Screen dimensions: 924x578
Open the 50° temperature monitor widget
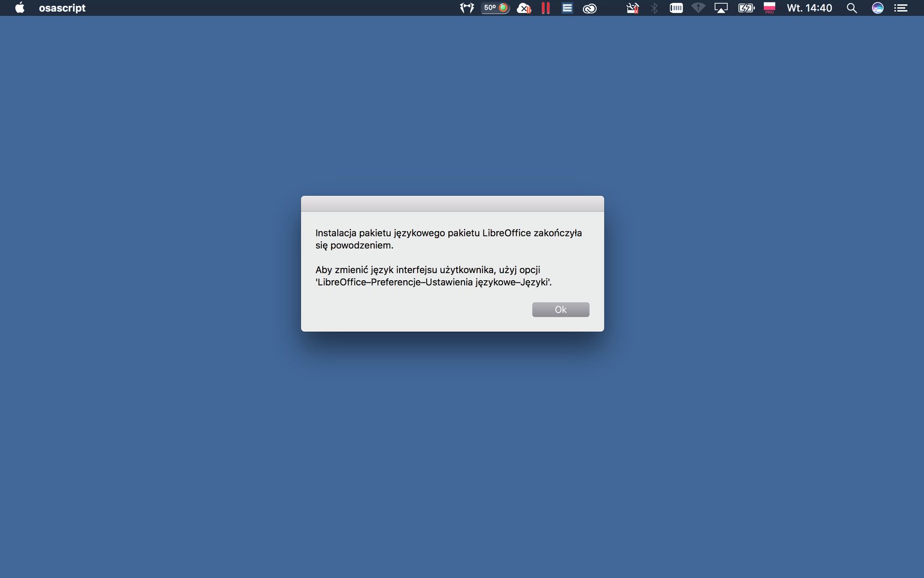(495, 8)
